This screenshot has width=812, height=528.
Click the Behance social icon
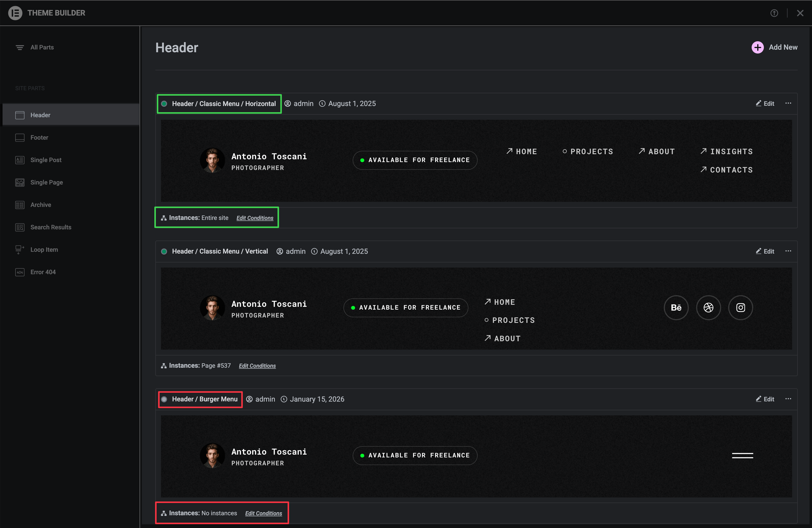(676, 308)
